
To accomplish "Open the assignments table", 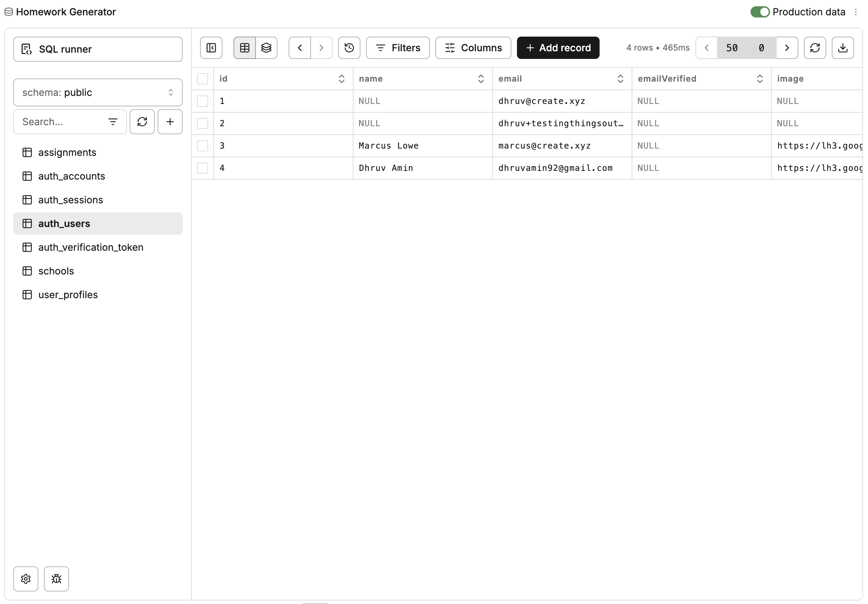I will click(67, 152).
